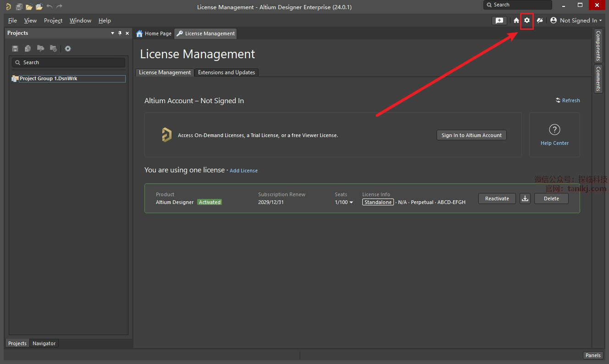Open a document with the title bar folder icon

29,7
